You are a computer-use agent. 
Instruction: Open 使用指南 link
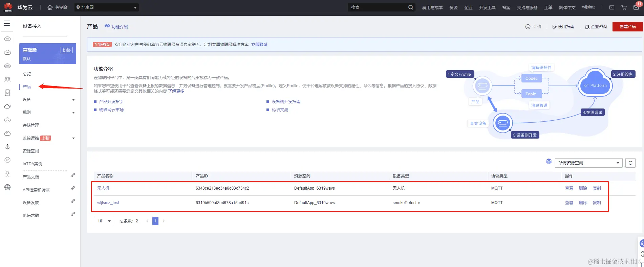(563, 27)
